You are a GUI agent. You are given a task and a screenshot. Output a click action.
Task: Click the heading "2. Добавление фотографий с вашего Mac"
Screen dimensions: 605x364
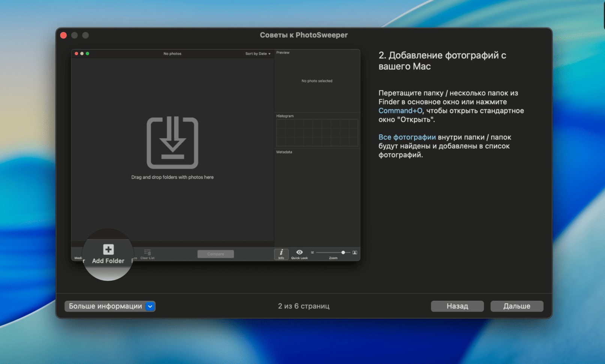point(442,61)
